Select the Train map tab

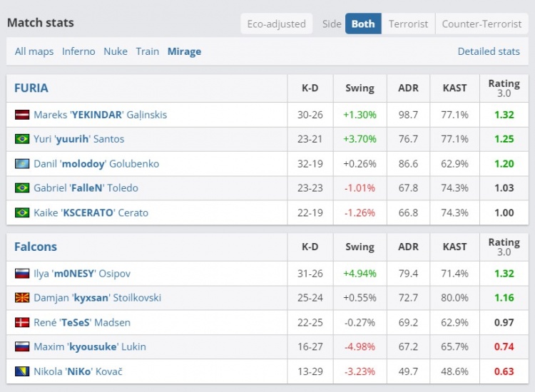(148, 51)
